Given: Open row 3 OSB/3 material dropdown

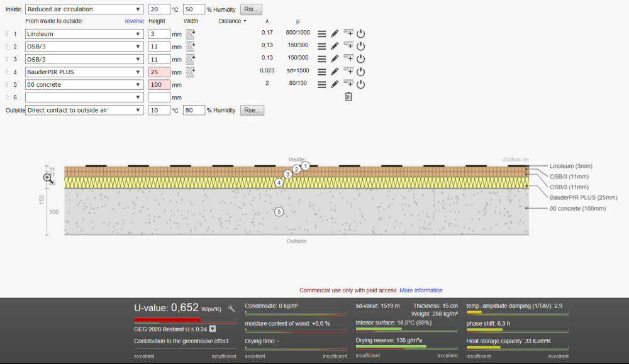Looking at the screenshot, I should point(84,59).
